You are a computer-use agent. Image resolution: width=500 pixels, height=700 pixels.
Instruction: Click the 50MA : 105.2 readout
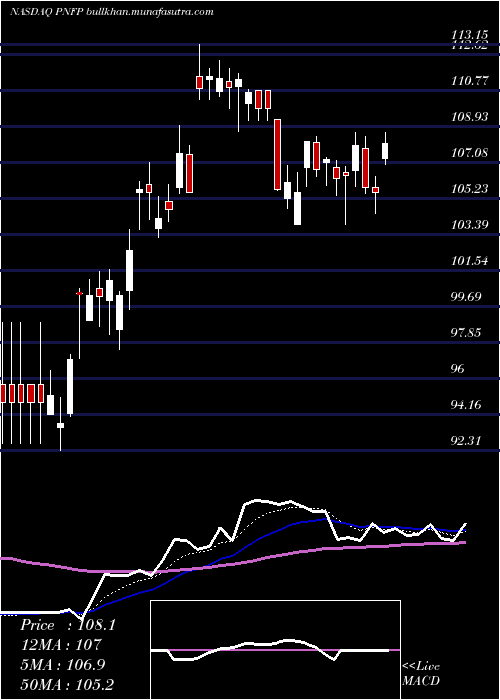pyautogui.click(x=68, y=684)
